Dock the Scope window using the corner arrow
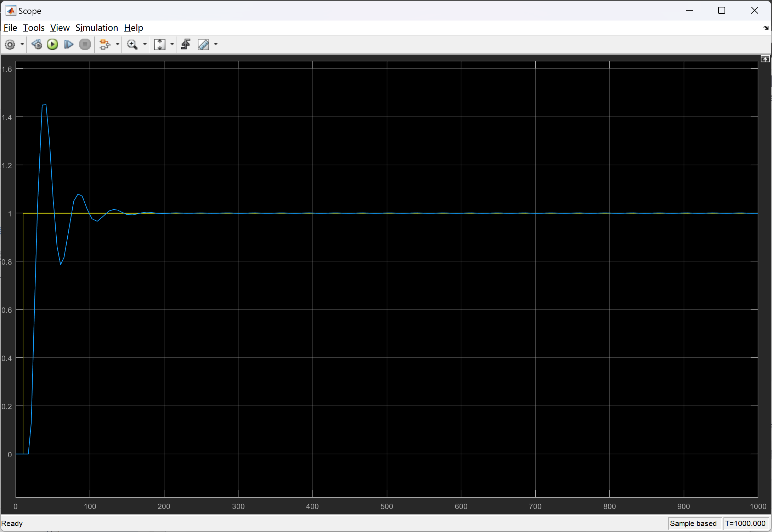Viewport: 772px width, 532px height. [766, 28]
